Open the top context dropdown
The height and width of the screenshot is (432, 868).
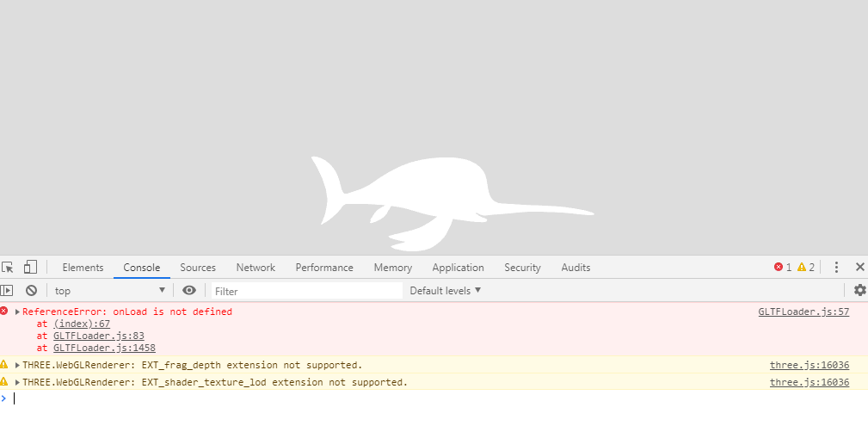click(109, 291)
